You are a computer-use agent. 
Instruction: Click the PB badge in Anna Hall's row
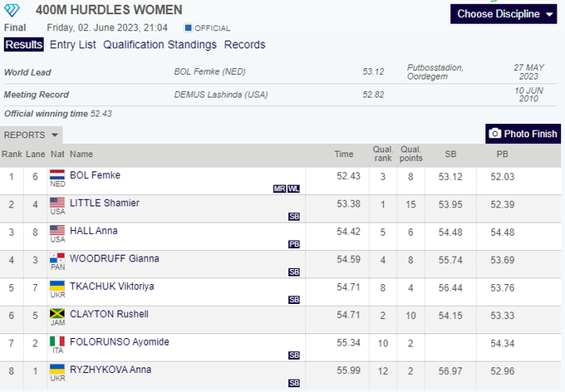pos(294,244)
